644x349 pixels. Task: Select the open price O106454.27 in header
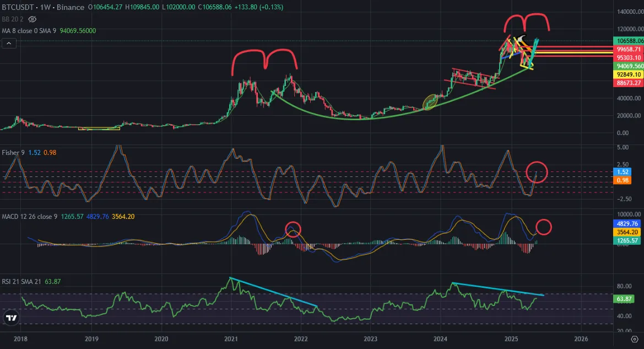(x=105, y=7)
